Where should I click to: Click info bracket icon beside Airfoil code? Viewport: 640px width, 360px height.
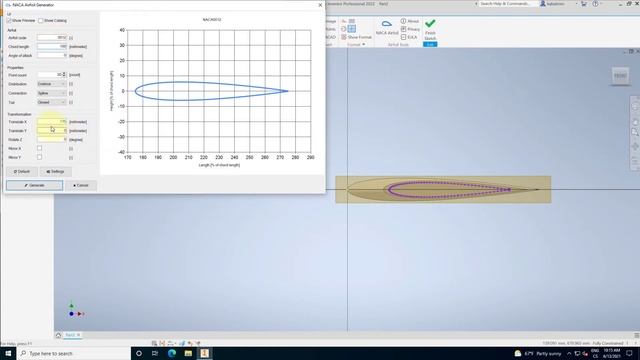(x=71, y=38)
